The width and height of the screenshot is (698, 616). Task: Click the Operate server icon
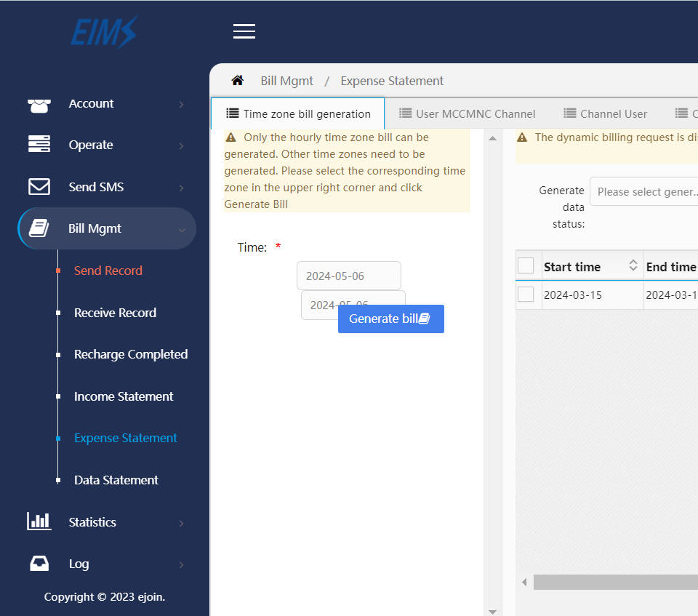click(x=39, y=145)
